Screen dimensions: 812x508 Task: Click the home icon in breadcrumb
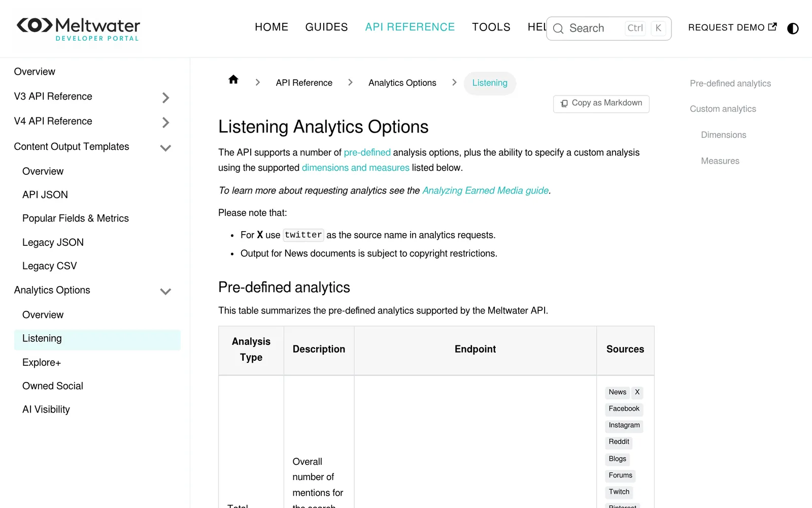(x=233, y=79)
